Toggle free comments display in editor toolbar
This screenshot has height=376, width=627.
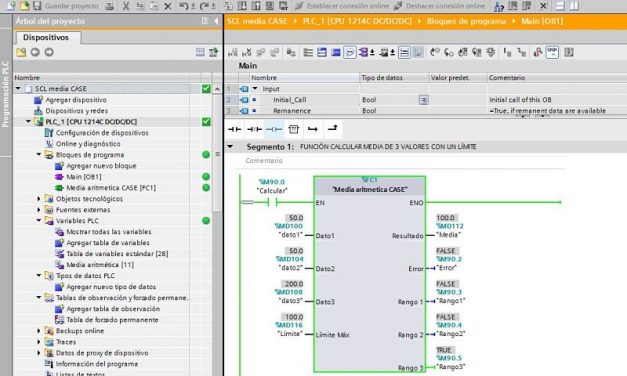[350, 52]
